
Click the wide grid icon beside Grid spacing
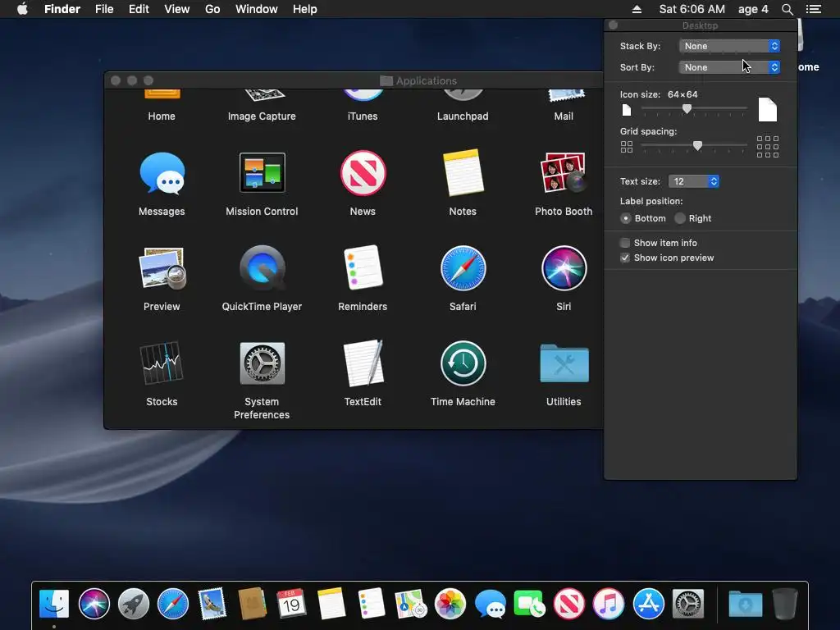768,147
